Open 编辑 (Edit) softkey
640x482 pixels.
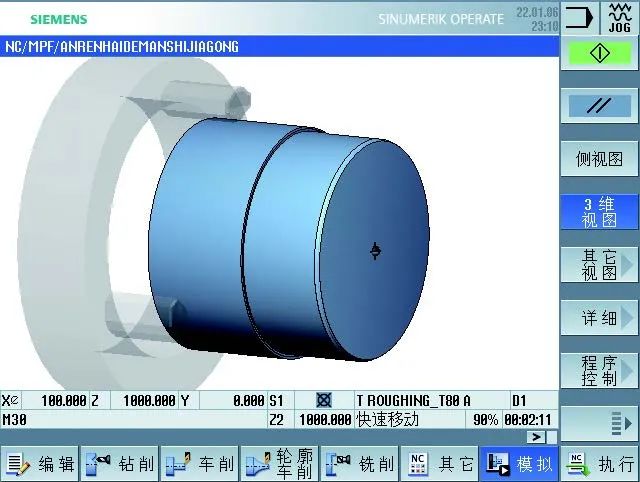(x=40, y=464)
